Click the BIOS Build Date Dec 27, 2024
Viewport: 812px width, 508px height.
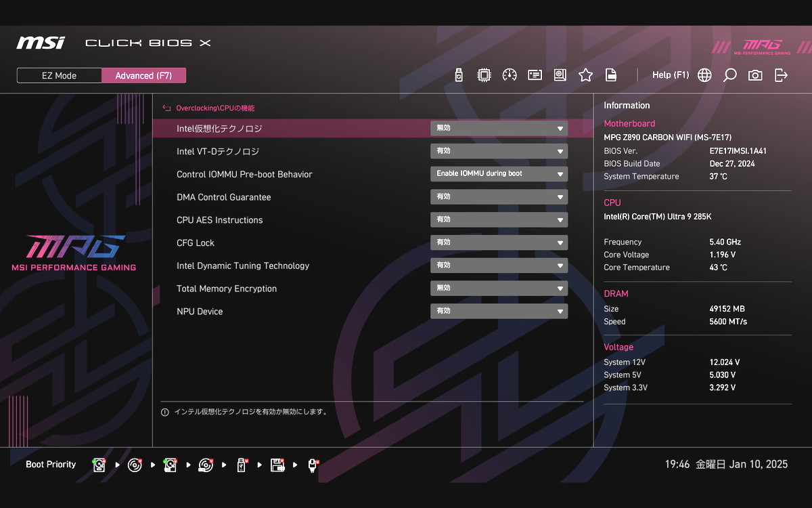point(732,164)
